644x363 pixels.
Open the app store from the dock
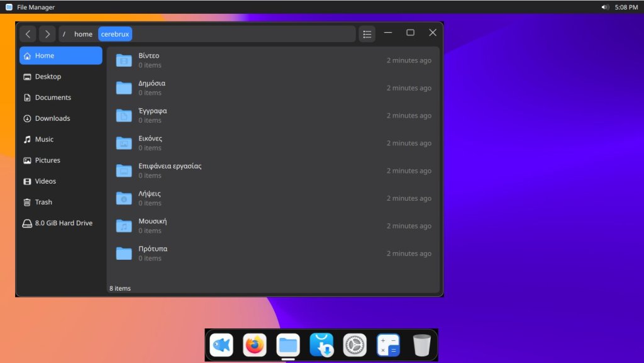click(321, 345)
